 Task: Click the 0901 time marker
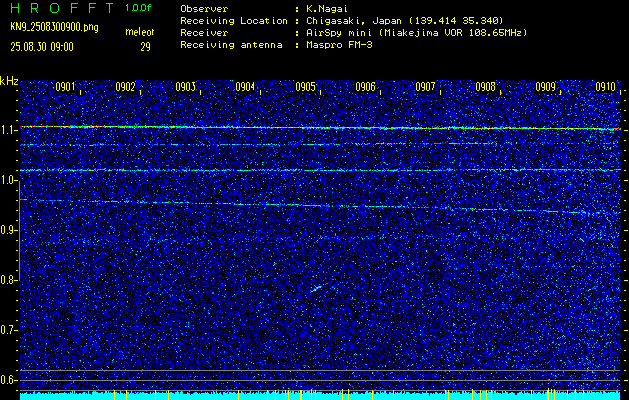tap(65, 87)
